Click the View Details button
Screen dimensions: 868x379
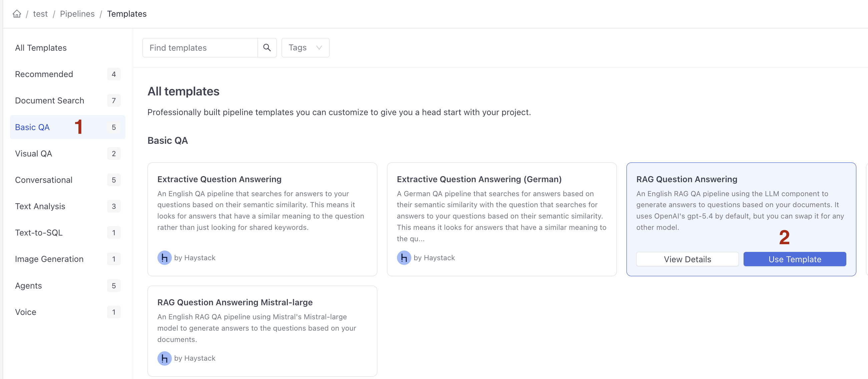coord(687,259)
